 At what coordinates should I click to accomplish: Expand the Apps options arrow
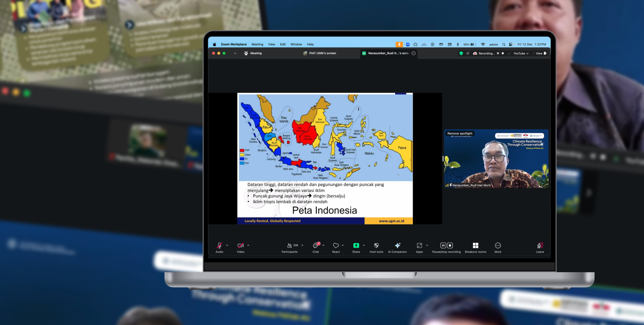[x=427, y=245]
